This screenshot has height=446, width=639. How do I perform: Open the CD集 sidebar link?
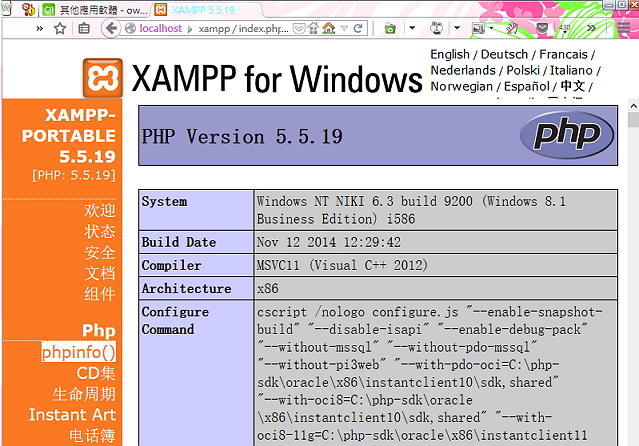point(96,373)
